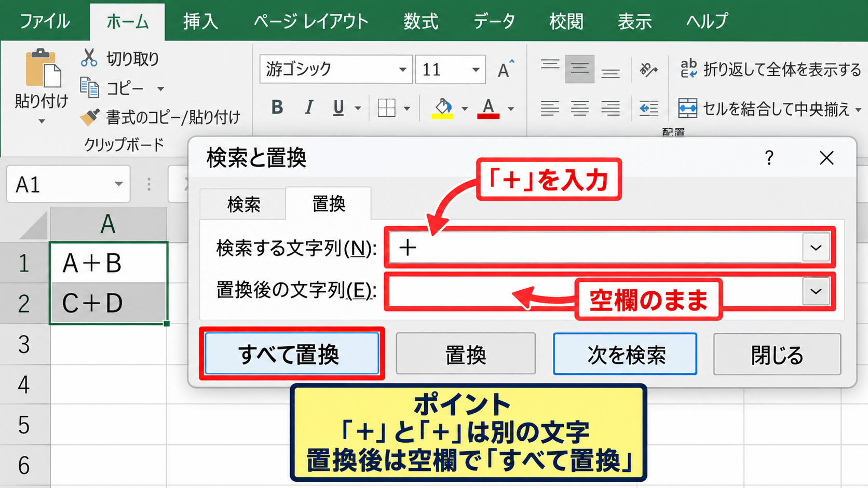Click the 置換後の文字列 input field
The width and height of the screenshot is (868, 488).
[x=595, y=291]
